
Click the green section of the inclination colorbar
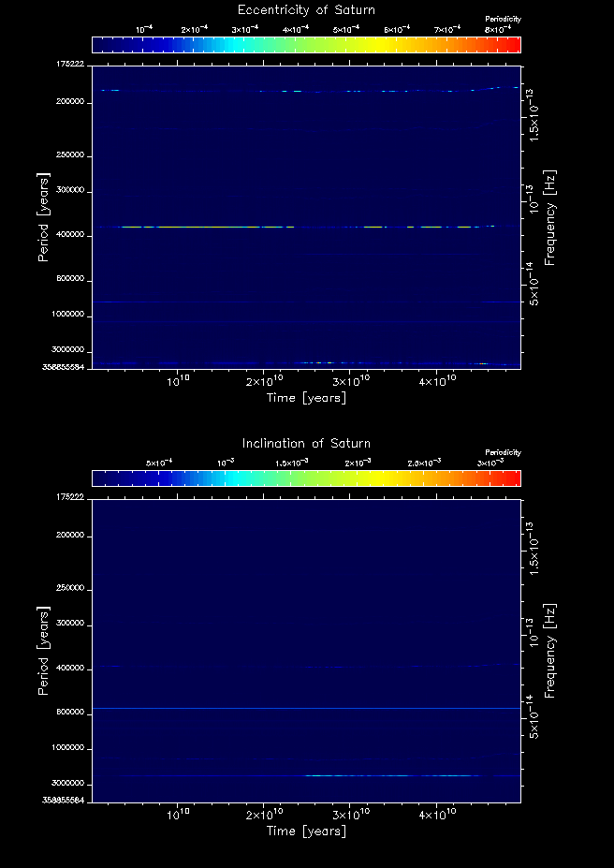coord(281,478)
